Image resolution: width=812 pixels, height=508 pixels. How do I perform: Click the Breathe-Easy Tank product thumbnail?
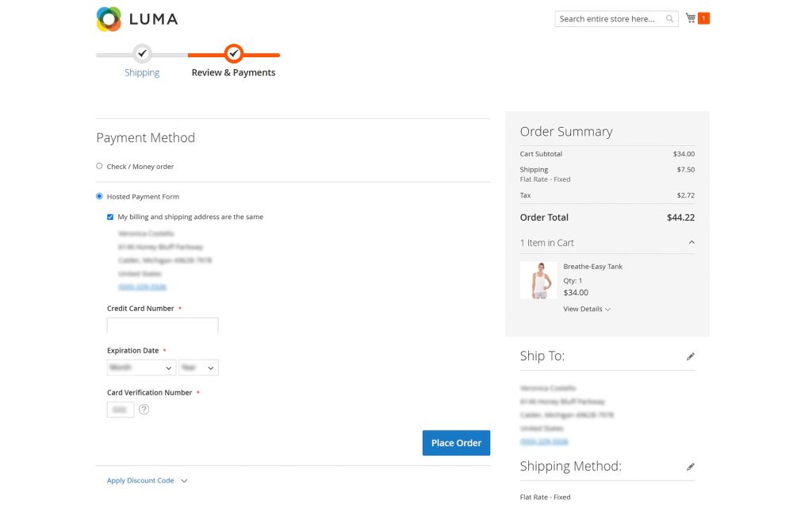[539, 280]
